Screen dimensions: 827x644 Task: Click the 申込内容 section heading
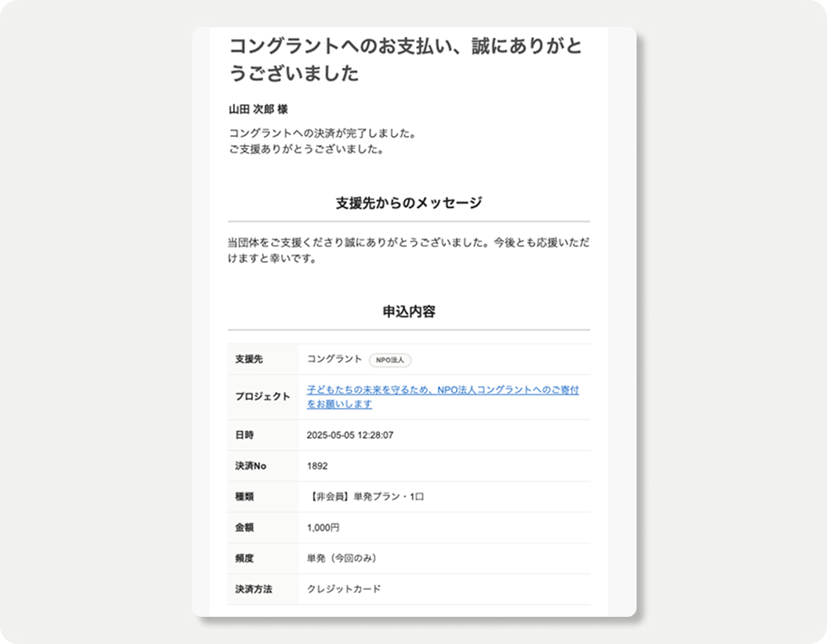[x=408, y=311]
